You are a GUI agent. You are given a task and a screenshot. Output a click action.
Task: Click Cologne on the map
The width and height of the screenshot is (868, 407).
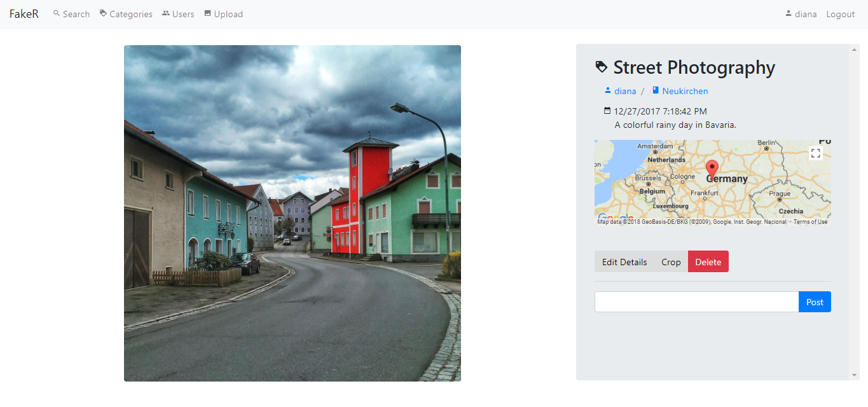(682, 177)
